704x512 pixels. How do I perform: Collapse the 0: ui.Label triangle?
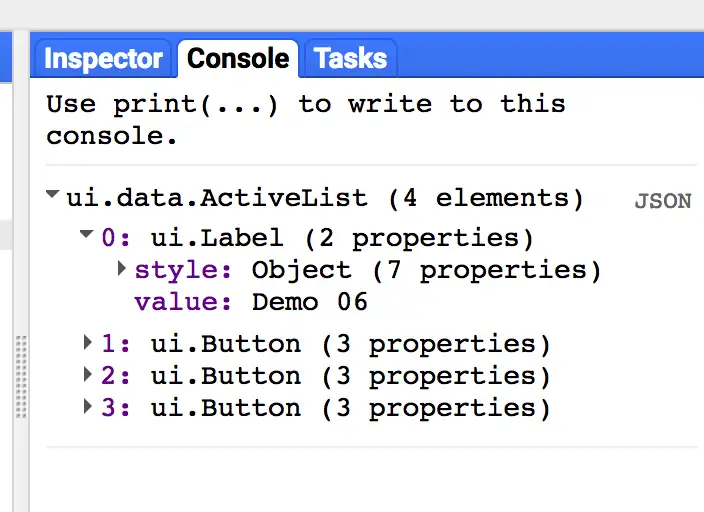(86, 234)
